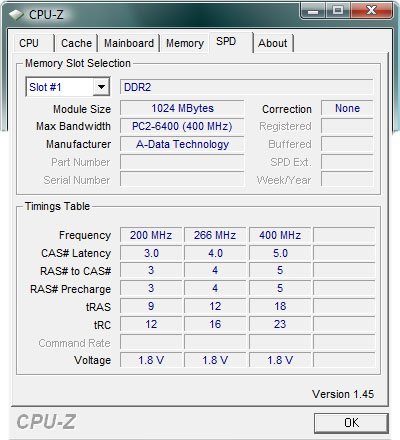
Task: Click the 400 MHz frequency cell
Action: [280, 235]
